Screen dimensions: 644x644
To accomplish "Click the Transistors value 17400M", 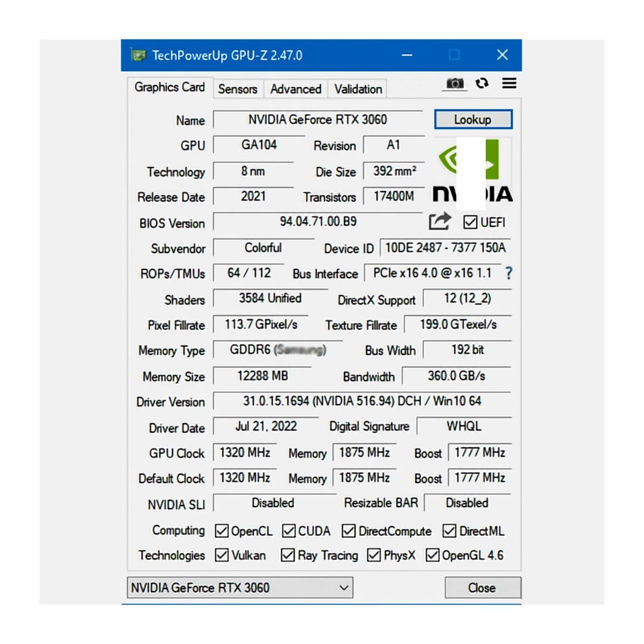I will coord(394,196).
